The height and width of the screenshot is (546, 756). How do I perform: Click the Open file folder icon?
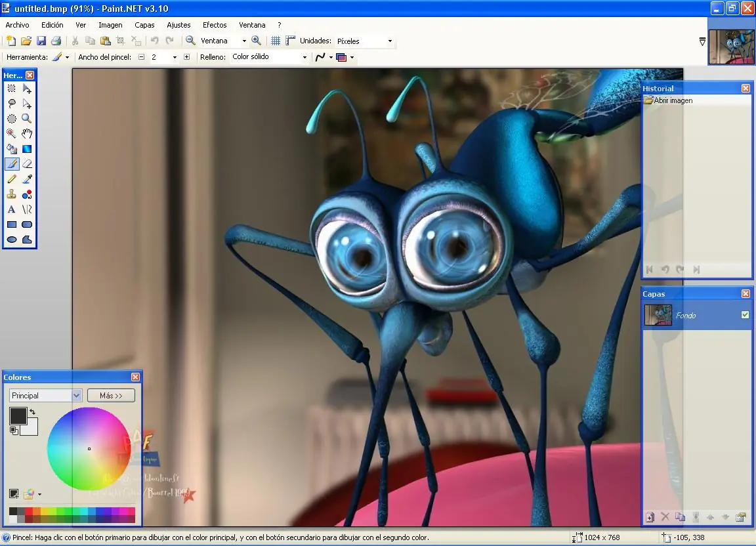26,41
